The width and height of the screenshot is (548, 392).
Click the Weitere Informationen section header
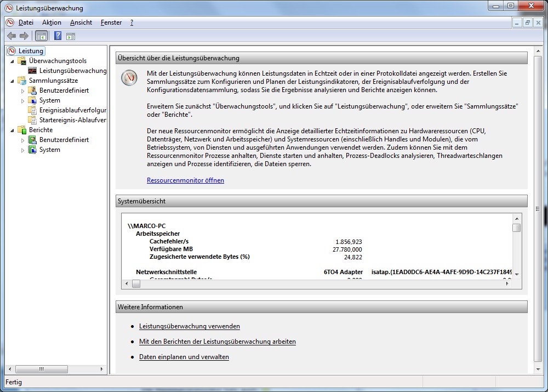[322, 306]
